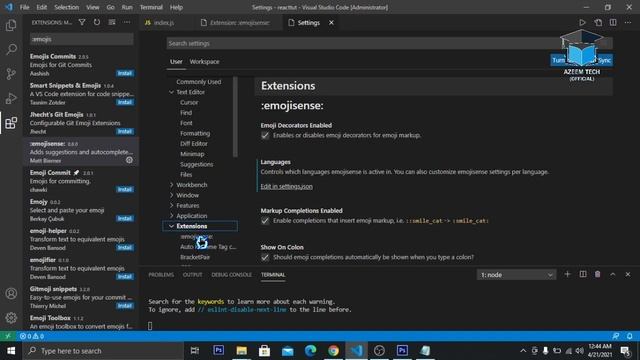Open the File menu
This screenshot has height=360, width=640.
[24, 7]
